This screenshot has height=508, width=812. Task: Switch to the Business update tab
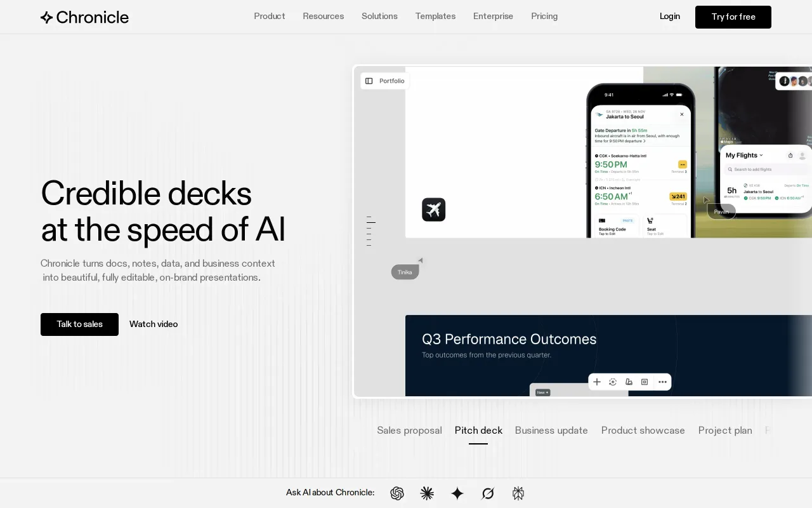[551, 431]
